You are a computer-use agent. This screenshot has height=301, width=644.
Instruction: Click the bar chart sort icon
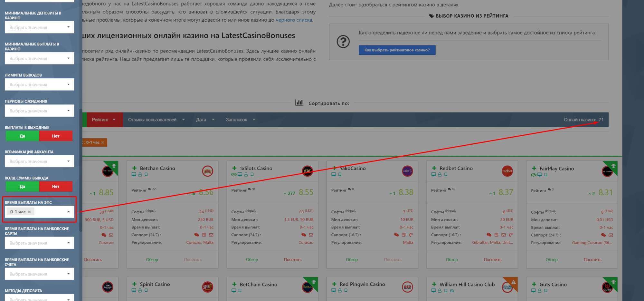click(x=299, y=103)
